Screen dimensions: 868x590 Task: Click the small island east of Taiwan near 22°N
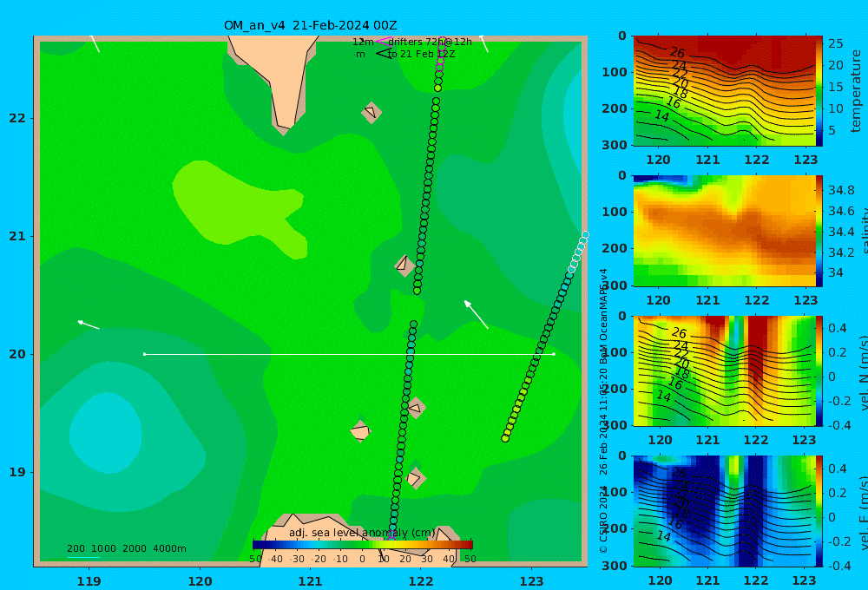(x=371, y=112)
